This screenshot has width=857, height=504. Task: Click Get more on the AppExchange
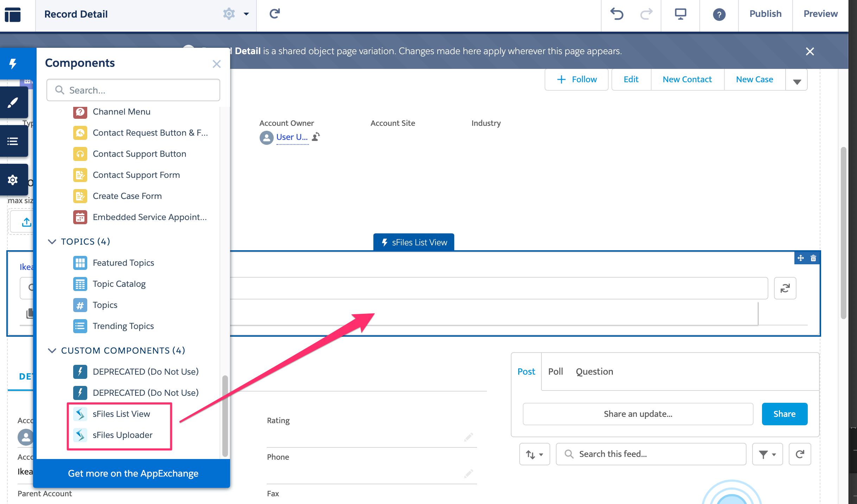pyautogui.click(x=133, y=473)
